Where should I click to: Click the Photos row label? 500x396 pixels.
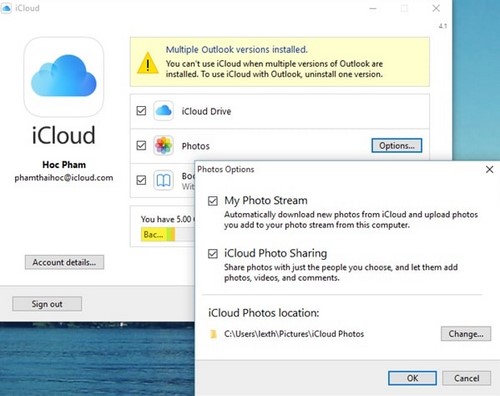[x=196, y=146]
